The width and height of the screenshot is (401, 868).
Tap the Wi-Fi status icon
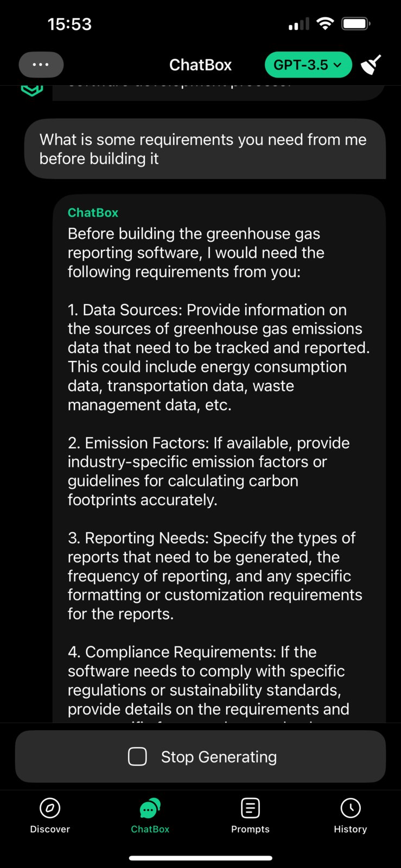coord(325,23)
